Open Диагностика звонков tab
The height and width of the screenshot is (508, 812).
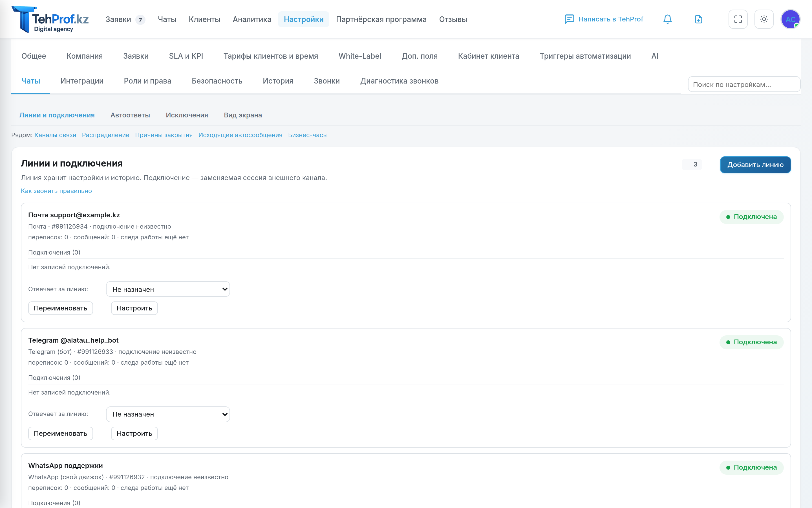pos(399,81)
